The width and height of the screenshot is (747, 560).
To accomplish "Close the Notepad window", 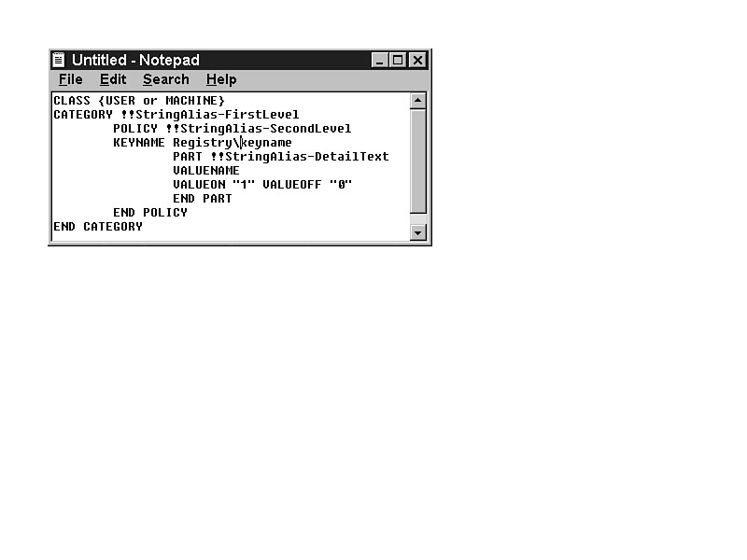I will click(417, 60).
